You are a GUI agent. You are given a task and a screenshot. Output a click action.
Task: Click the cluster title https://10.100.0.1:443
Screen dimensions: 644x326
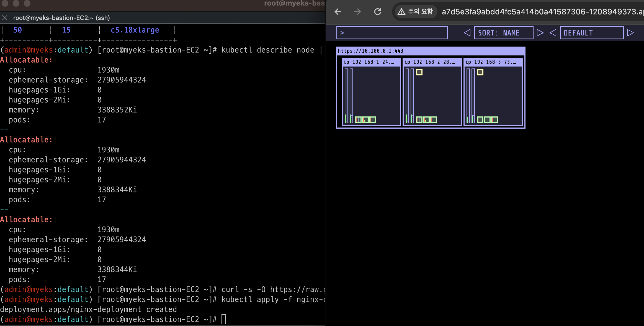370,51
